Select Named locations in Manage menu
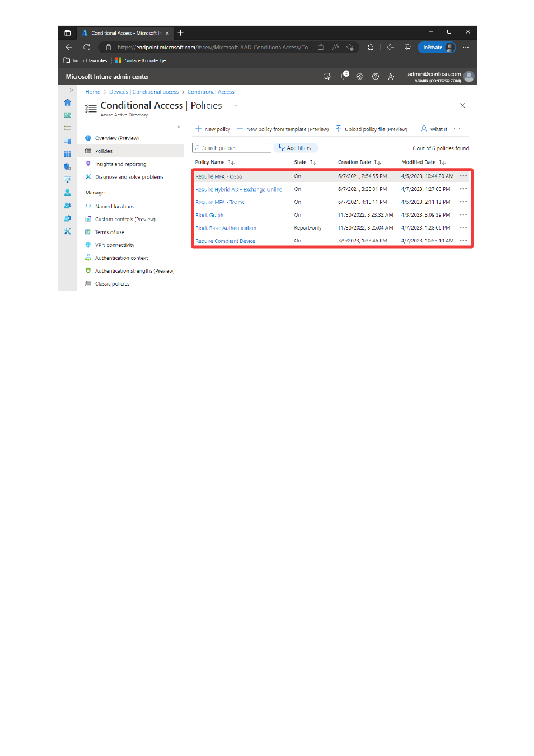This screenshot has height=756, width=534. [114, 207]
